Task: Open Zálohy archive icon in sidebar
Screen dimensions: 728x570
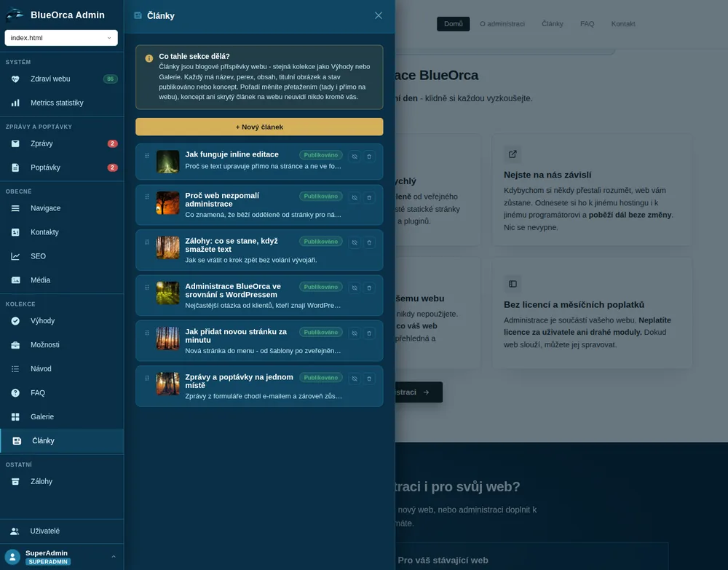Action: tap(15, 481)
